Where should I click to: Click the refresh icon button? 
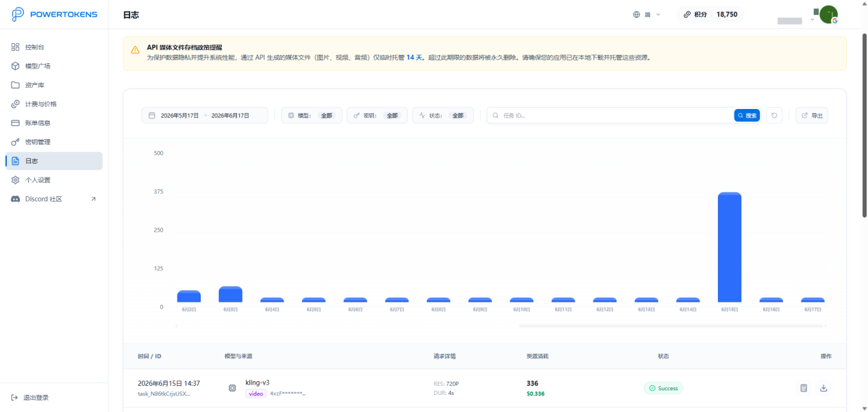tap(775, 116)
